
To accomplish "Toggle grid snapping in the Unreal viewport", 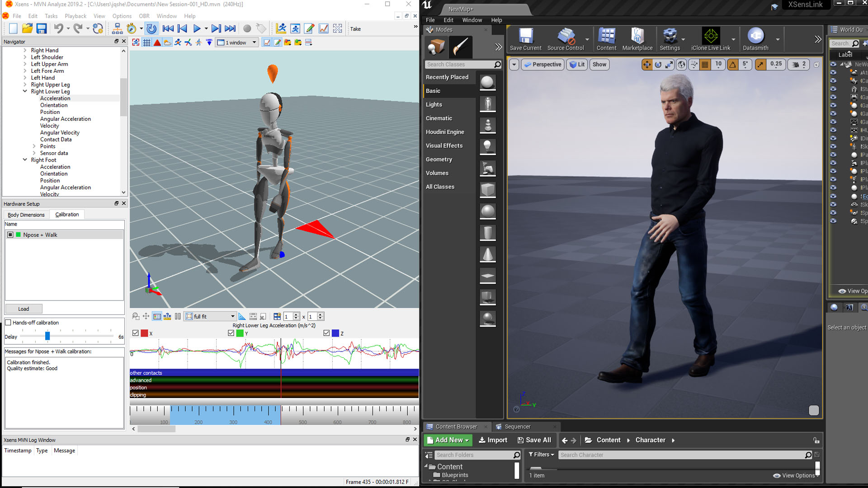I will 705,65.
